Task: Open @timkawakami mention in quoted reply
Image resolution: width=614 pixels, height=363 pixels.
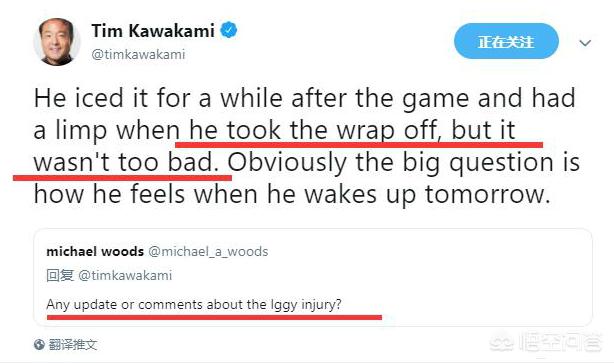Action: 125,276
